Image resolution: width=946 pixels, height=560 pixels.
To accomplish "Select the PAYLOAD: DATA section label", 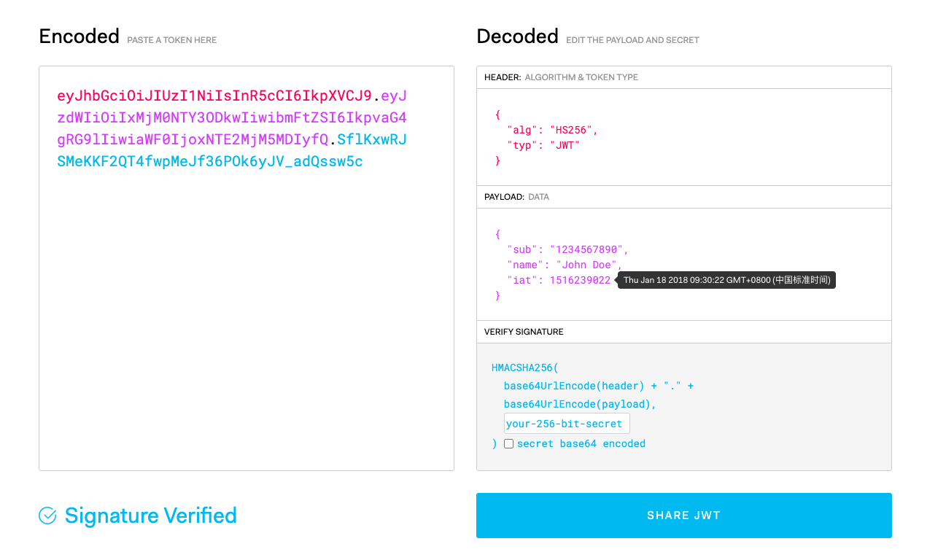I will 516,197.
